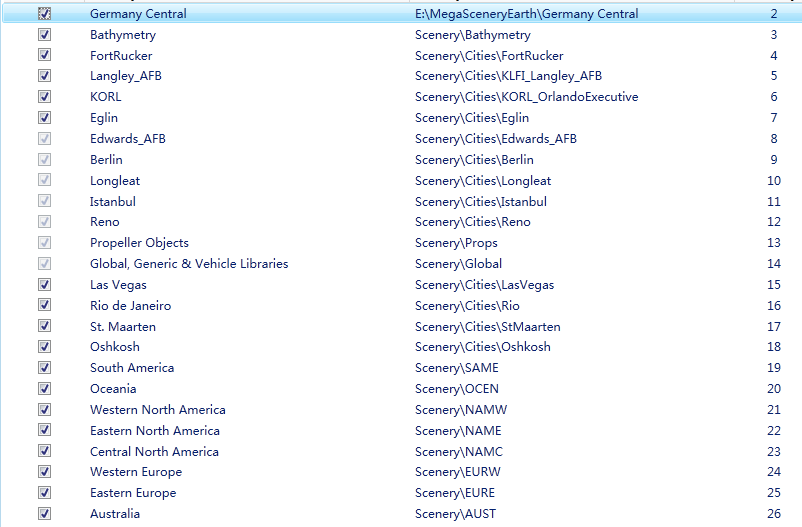Select the South America scenery entry
802x527 pixels.
pyautogui.click(x=132, y=368)
